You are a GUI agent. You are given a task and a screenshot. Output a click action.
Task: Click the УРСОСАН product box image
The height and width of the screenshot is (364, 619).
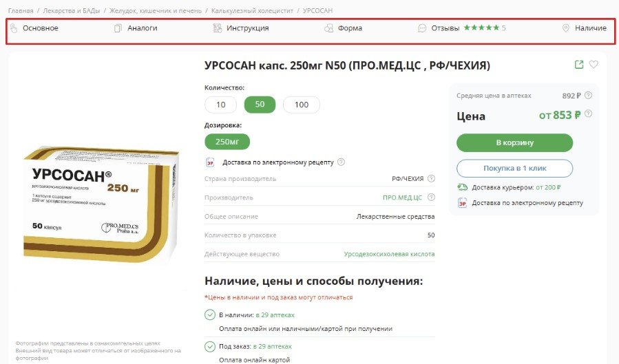[x=101, y=204]
